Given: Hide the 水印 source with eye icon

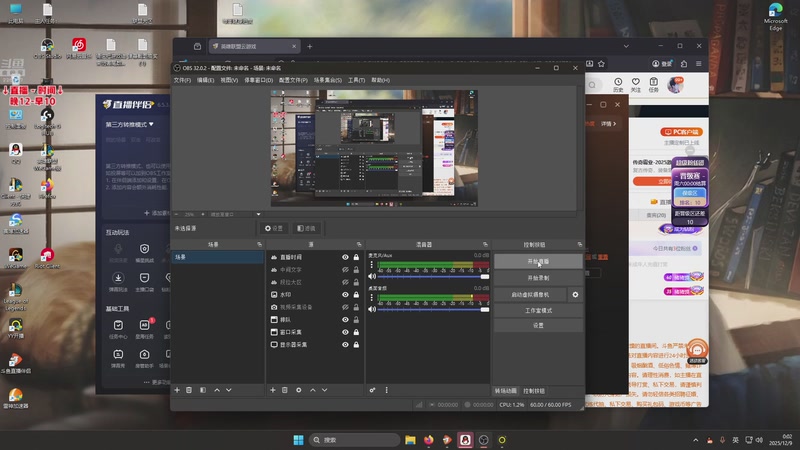Looking at the screenshot, I should 345,295.
